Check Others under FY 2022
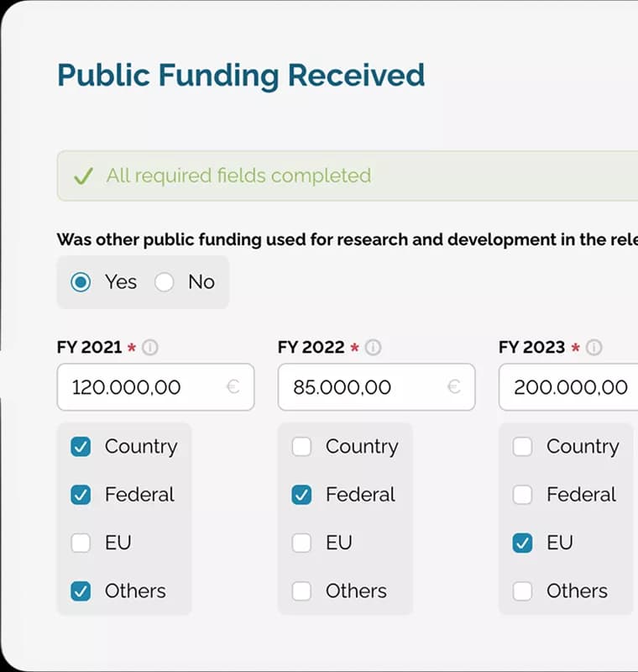 click(x=301, y=591)
